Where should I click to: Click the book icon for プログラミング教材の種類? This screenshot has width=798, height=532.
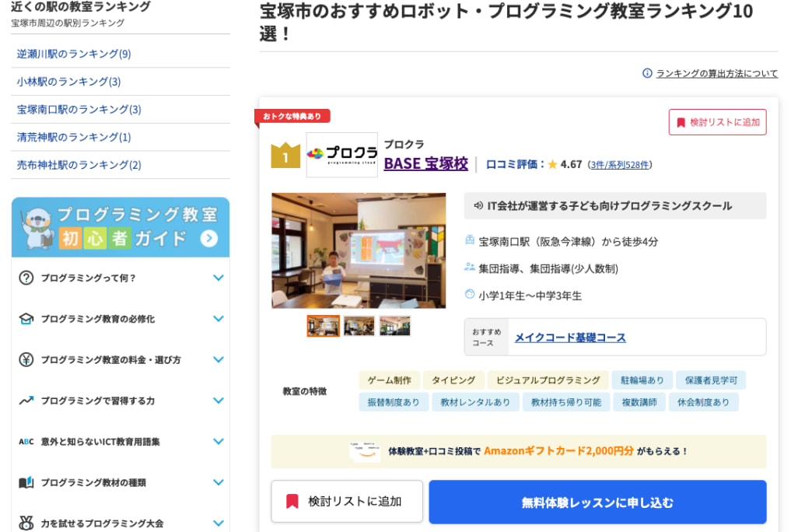[26, 482]
